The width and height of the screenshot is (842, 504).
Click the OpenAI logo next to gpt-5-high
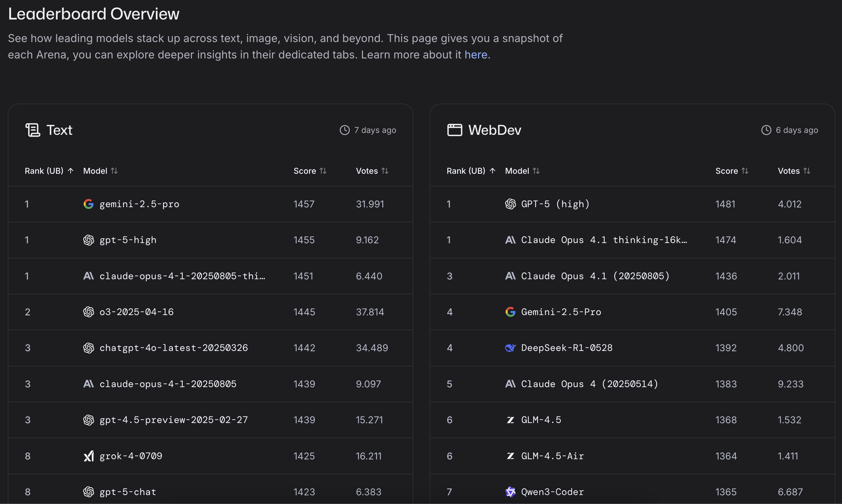coord(89,240)
